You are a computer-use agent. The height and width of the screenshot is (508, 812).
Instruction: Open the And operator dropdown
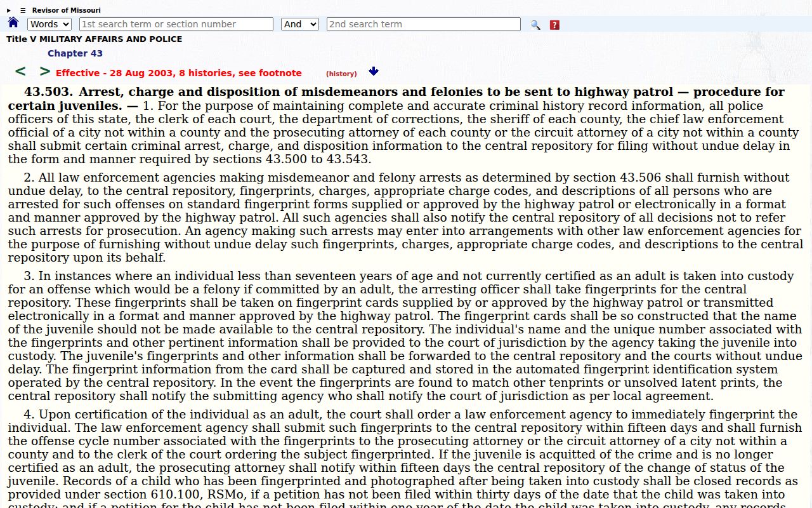[299, 24]
